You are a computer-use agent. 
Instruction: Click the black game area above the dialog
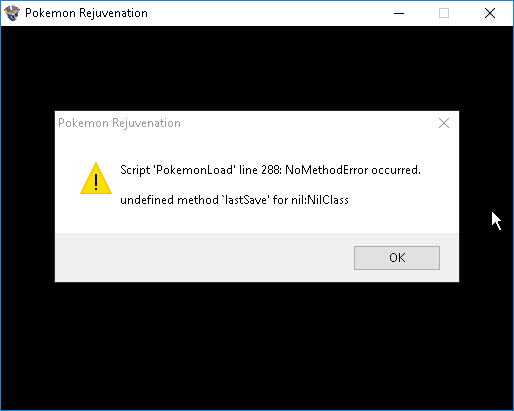(257, 68)
